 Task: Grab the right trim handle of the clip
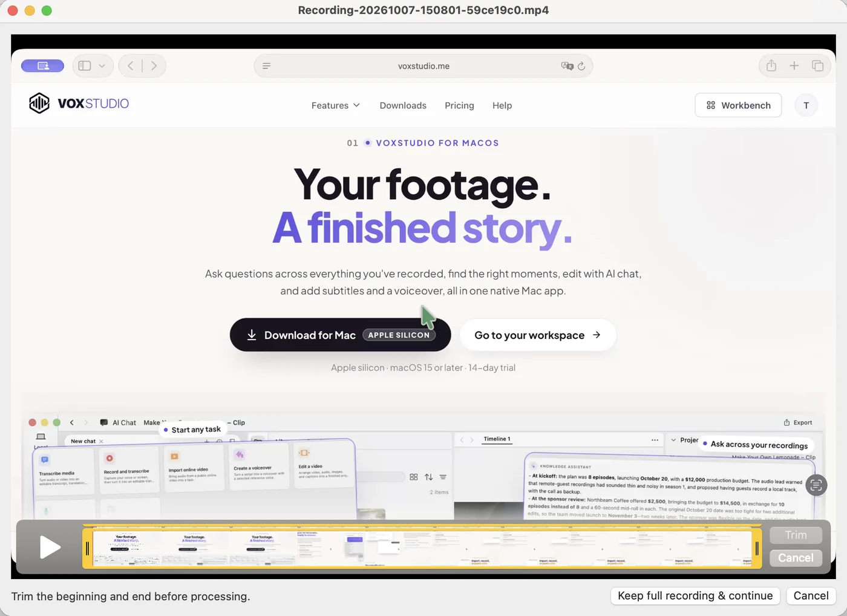tap(757, 549)
